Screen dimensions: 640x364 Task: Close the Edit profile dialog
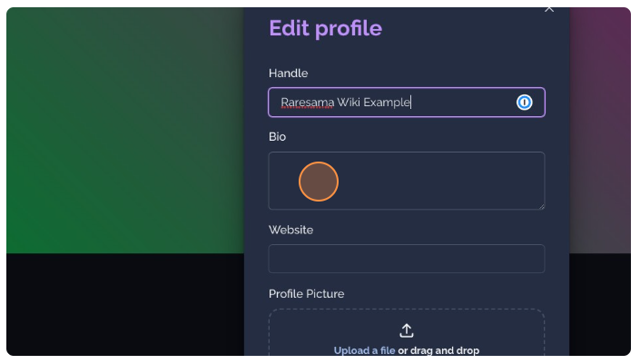(x=549, y=9)
